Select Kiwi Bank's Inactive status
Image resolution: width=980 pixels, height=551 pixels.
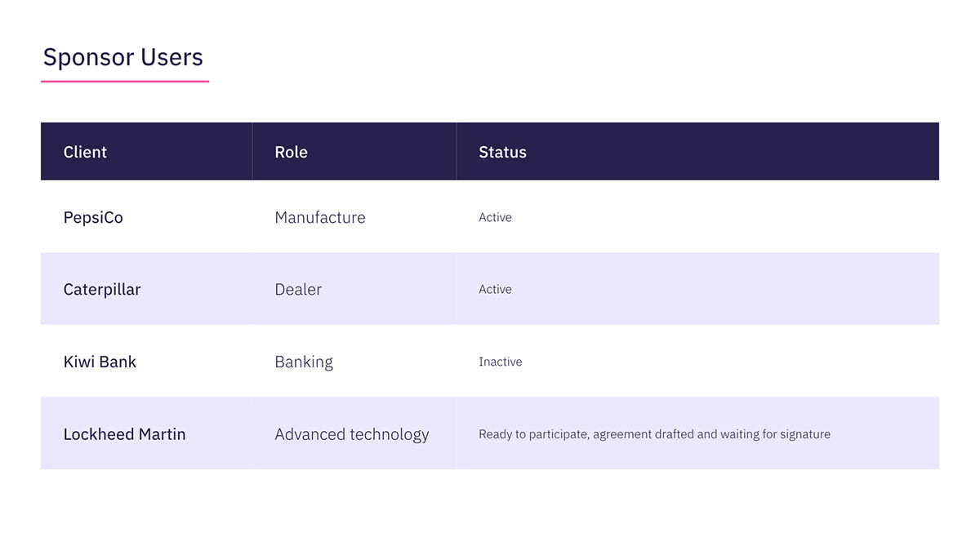(500, 362)
